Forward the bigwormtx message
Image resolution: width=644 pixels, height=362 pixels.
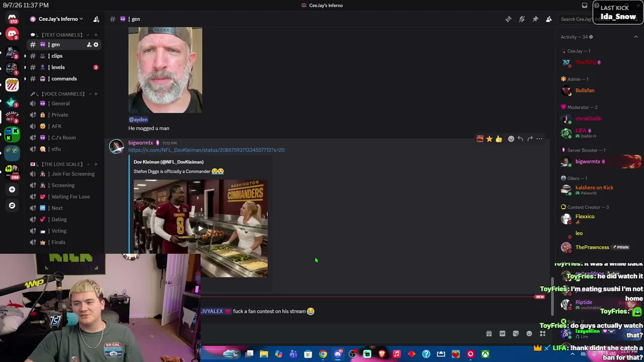coord(530,139)
